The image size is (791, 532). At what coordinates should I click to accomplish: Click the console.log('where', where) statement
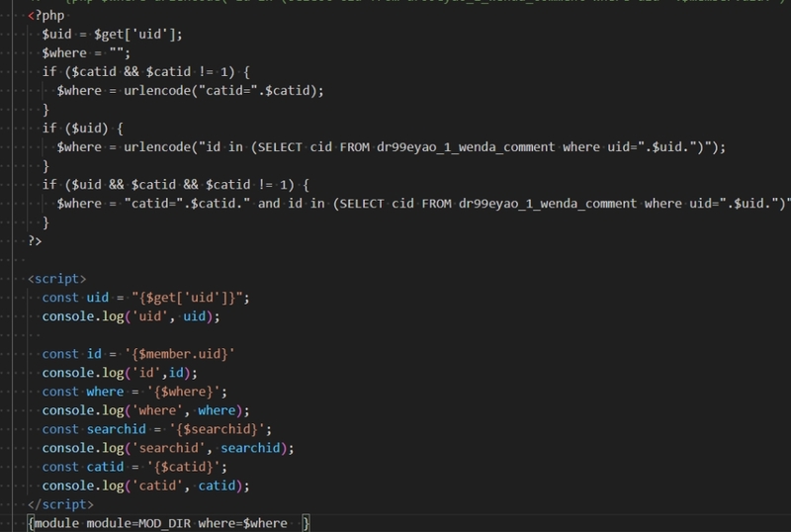coord(146,410)
